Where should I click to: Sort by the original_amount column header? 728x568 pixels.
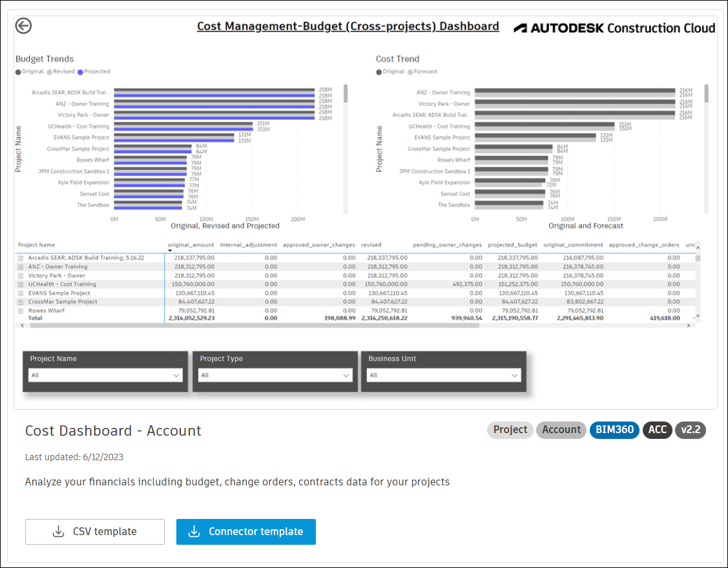[x=191, y=245]
